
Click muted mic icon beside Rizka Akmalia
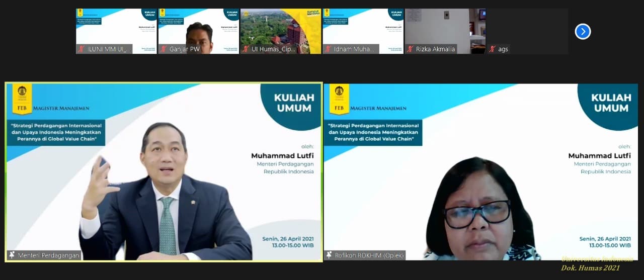click(410, 49)
